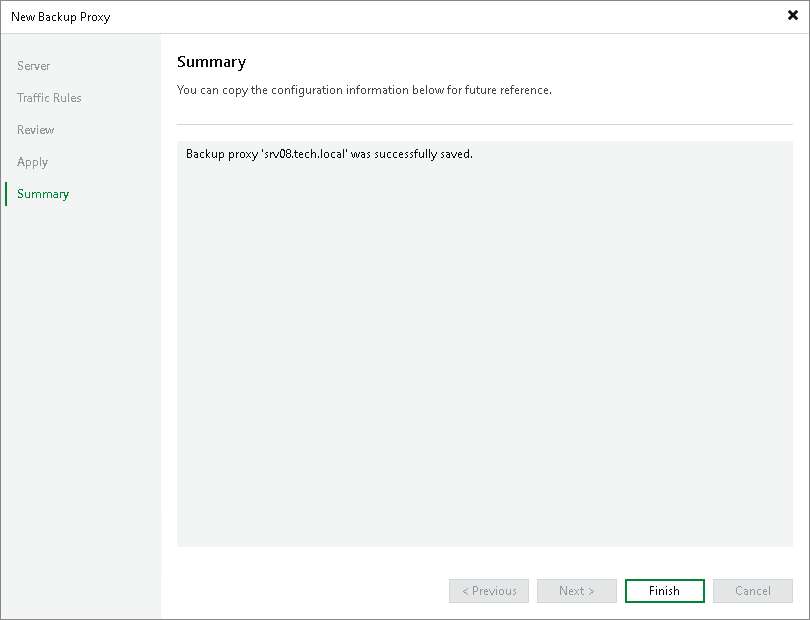Go to the Traffic Rules step
The height and width of the screenshot is (620, 810).
click(49, 98)
